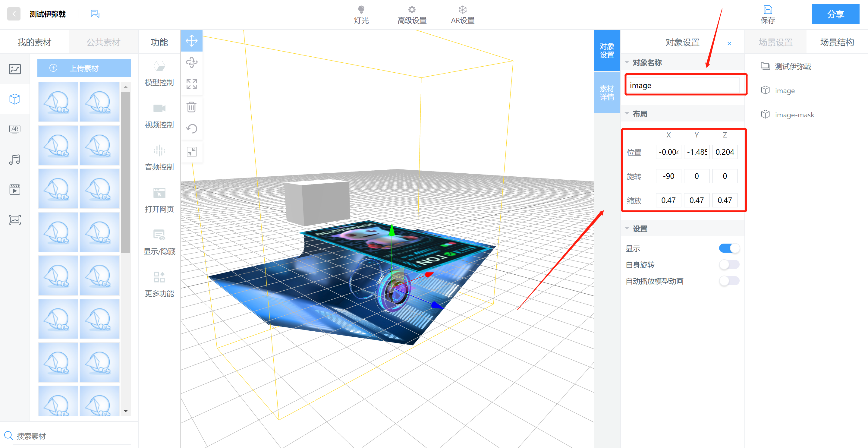Enable the 自身旋转 switch
This screenshot has height=448, width=868.
click(729, 265)
